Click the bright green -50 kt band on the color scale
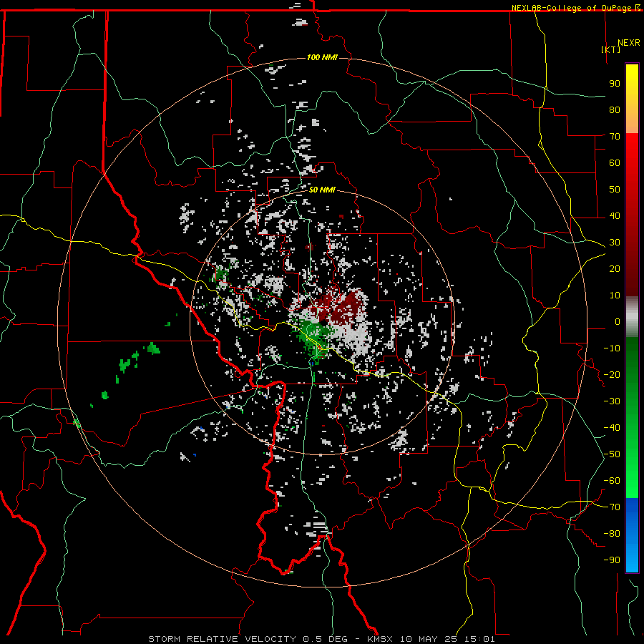The height and width of the screenshot is (644, 644). pos(632,454)
